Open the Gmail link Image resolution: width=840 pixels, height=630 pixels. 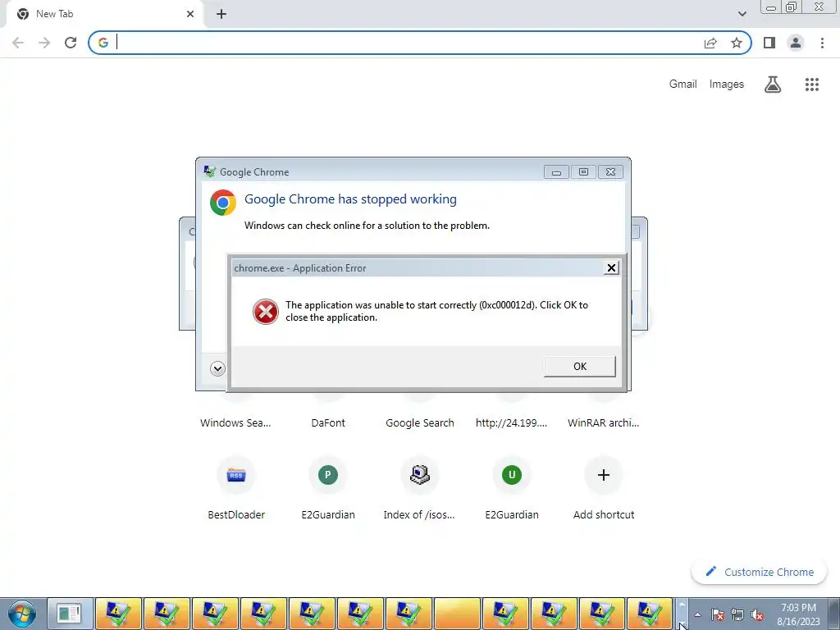pos(683,84)
